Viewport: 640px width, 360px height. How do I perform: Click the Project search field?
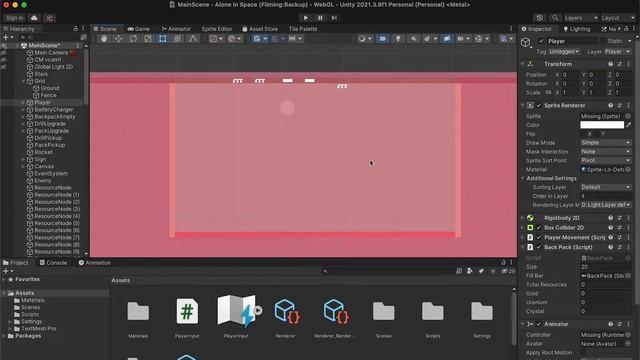pyautogui.click(x=388, y=271)
